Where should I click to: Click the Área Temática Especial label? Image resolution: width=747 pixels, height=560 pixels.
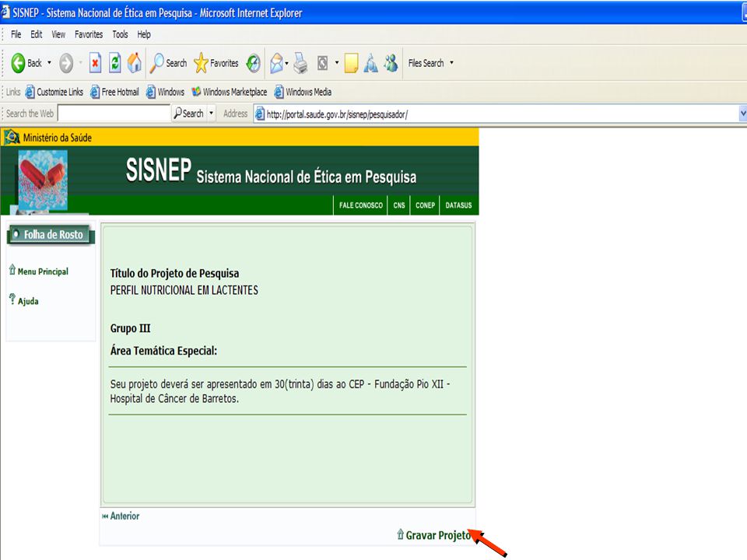coord(163,351)
